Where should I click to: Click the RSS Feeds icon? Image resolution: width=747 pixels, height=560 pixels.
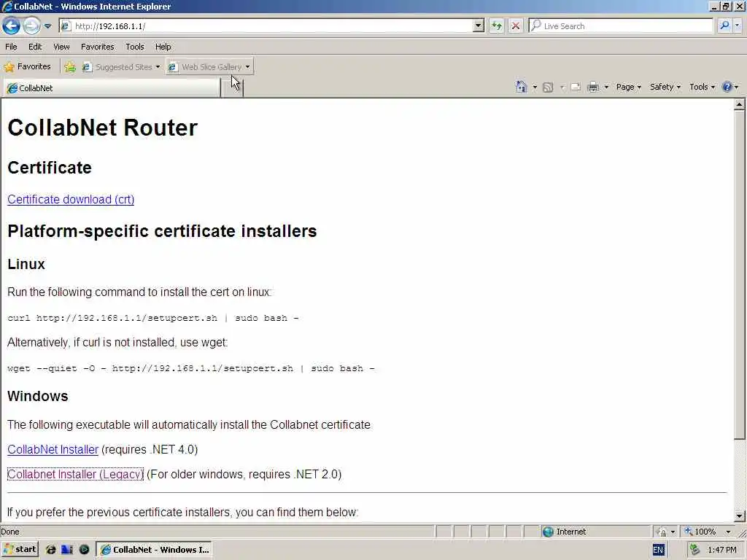pyautogui.click(x=548, y=87)
